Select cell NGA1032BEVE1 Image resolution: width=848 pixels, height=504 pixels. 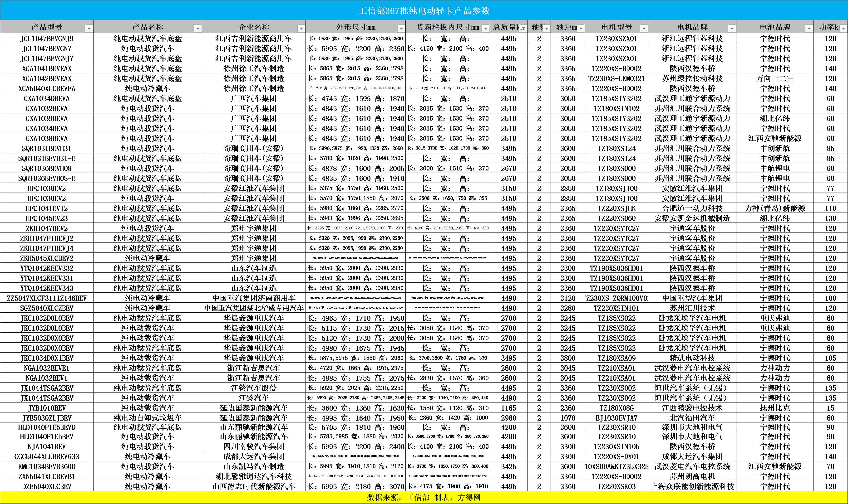(x=47, y=368)
